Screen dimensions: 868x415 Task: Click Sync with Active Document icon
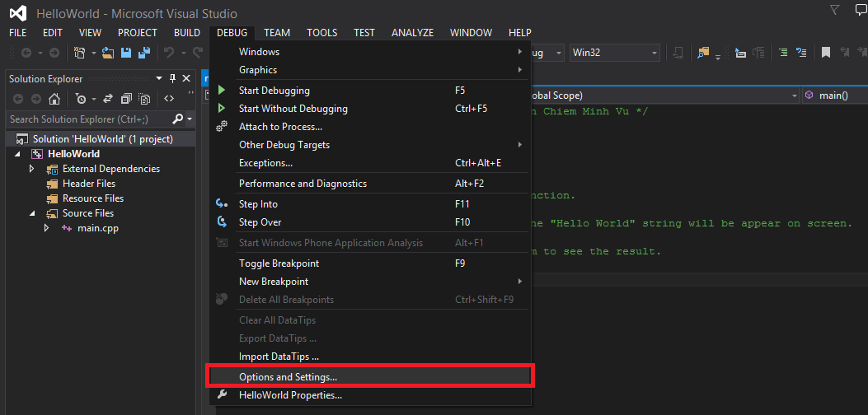(109, 99)
